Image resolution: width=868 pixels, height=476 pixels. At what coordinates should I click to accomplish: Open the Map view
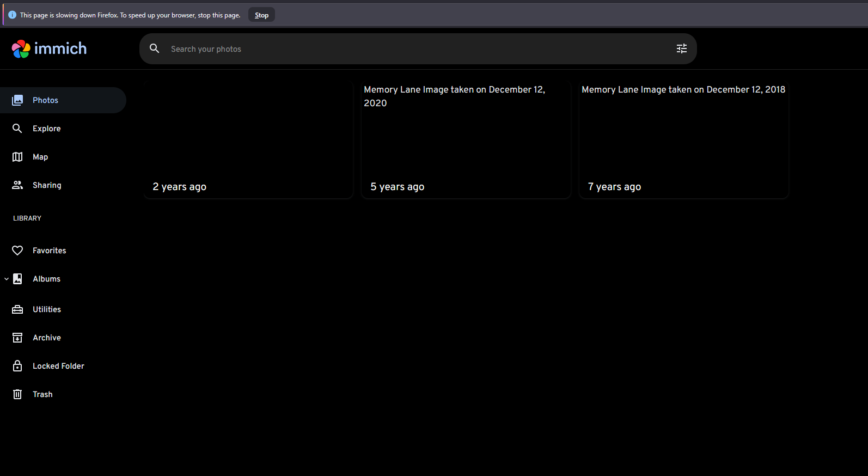click(x=63, y=157)
